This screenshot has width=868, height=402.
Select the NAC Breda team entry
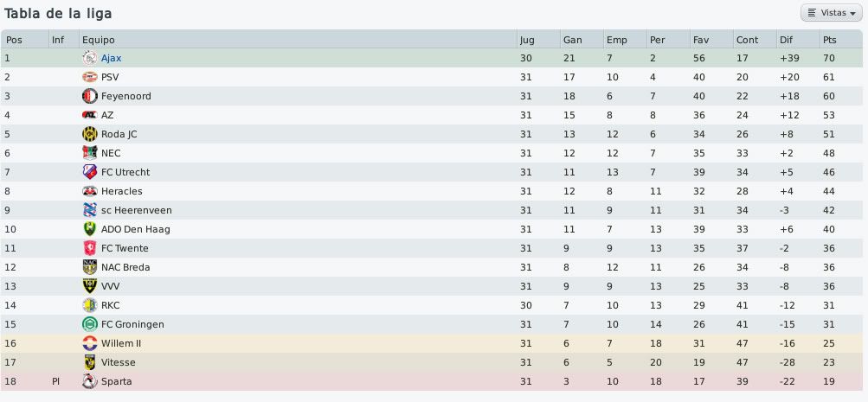click(x=125, y=267)
